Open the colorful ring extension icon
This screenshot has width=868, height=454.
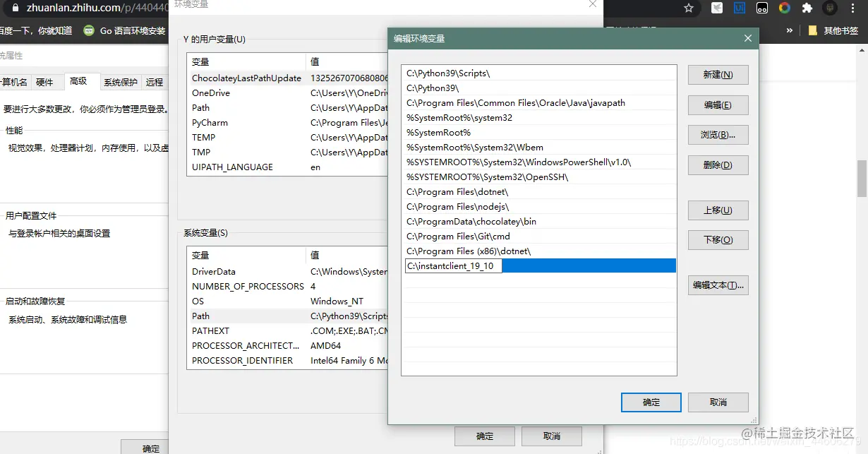(x=785, y=8)
